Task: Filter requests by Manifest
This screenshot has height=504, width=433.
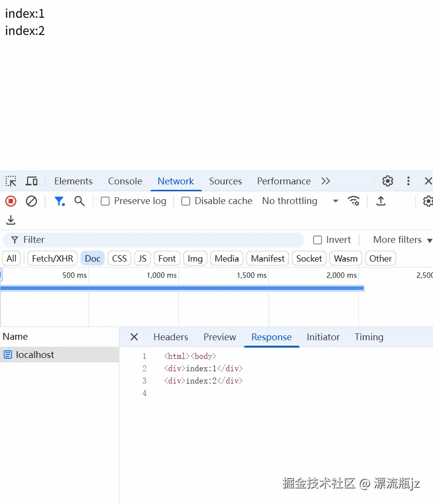Action: click(x=267, y=259)
